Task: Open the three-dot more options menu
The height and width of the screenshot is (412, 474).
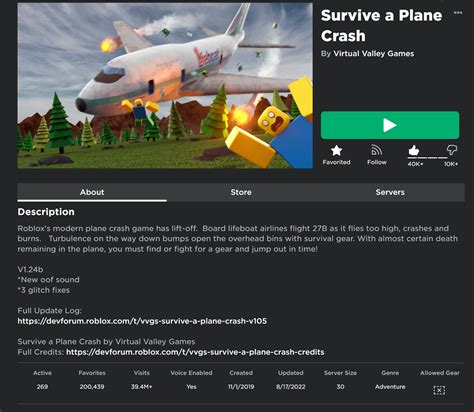Action: pyautogui.click(x=458, y=13)
